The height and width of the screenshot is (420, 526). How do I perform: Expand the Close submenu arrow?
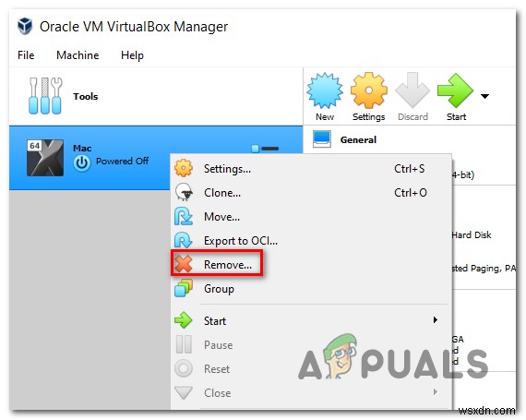435,391
